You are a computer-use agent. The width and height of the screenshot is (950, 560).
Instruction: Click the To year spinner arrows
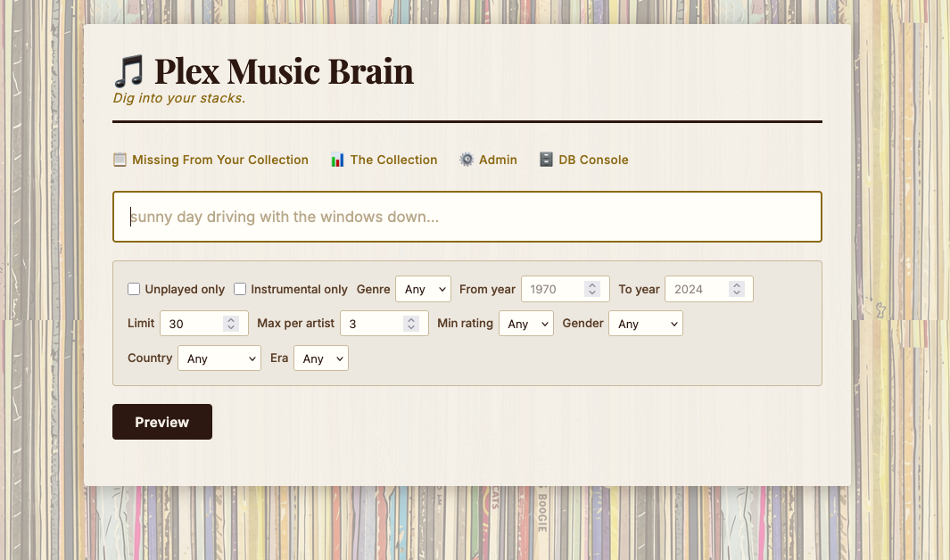[737, 290]
